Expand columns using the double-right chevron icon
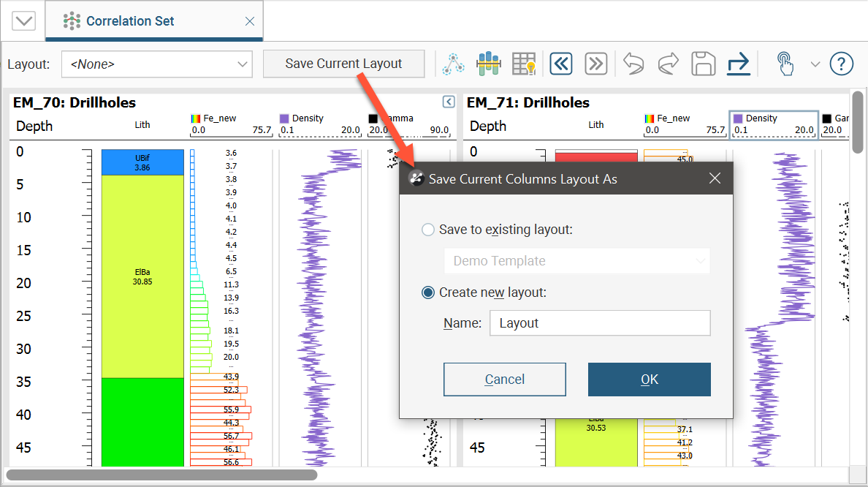Image resolution: width=868 pixels, height=487 pixels. [x=595, y=64]
